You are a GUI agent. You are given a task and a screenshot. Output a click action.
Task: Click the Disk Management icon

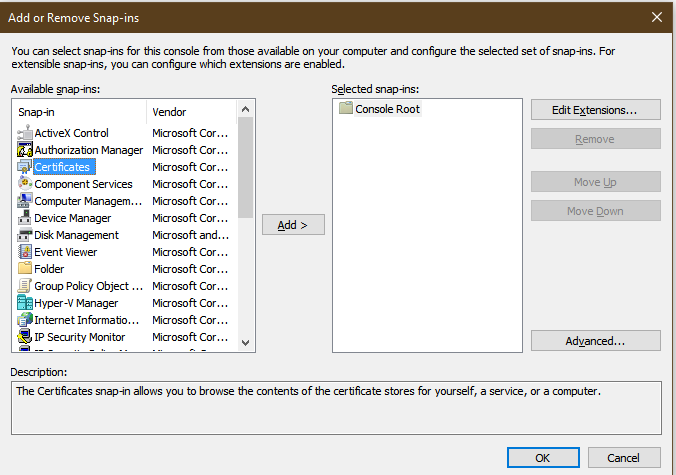click(25, 235)
